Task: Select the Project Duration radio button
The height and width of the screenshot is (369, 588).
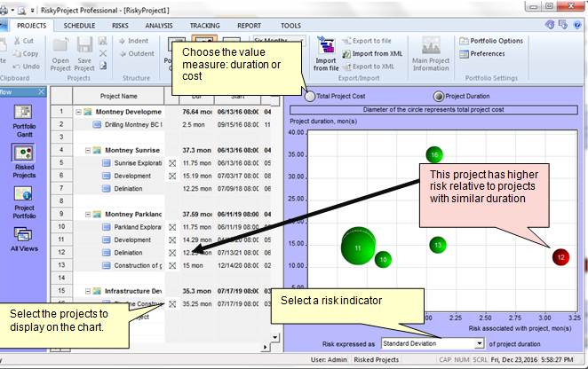Action: click(438, 96)
